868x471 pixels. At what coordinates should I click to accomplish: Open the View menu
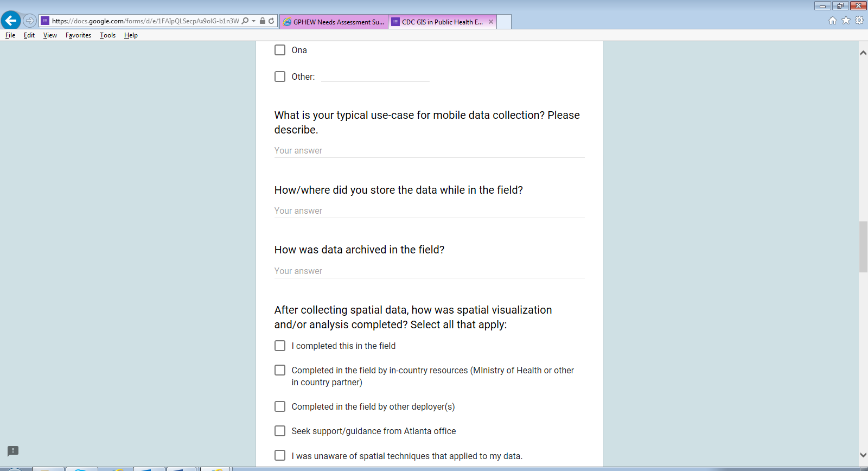[x=50, y=35]
